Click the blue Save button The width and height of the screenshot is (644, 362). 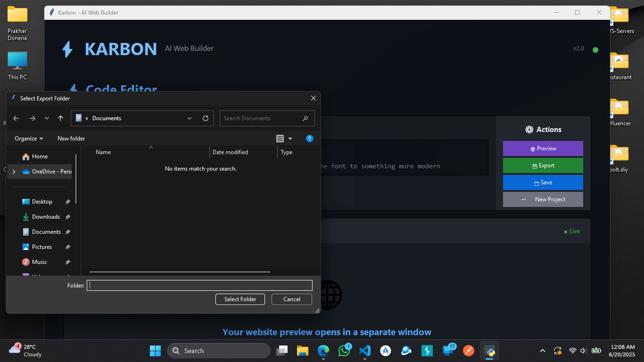543,182
